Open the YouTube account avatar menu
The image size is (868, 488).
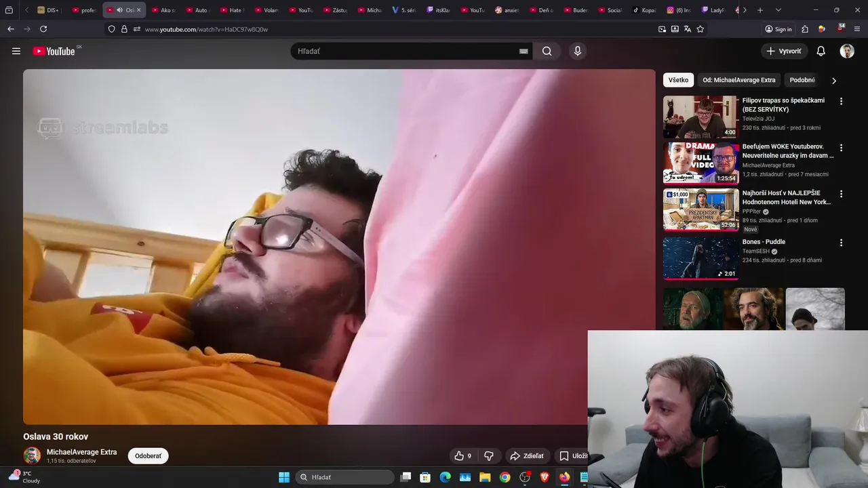click(847, 51)
